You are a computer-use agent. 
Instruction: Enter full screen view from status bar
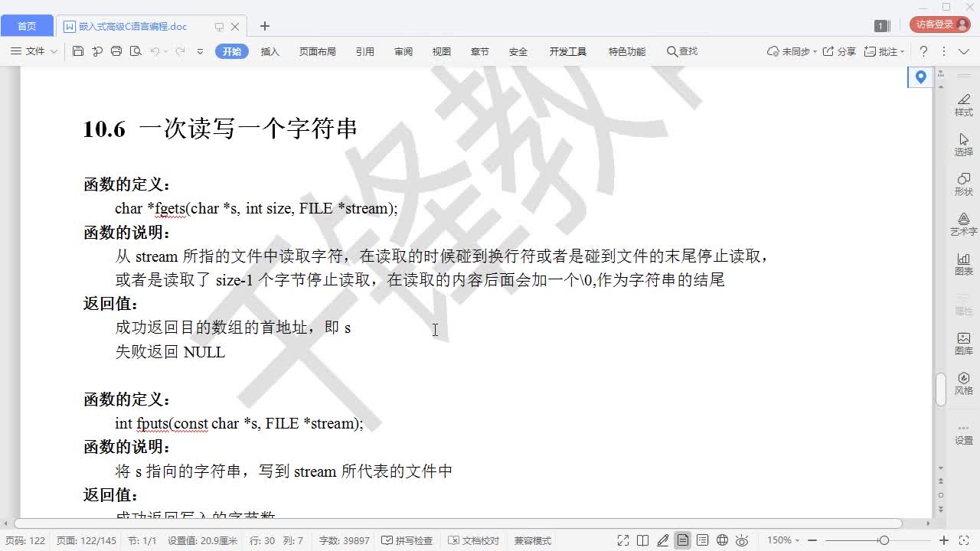tap(623, 540)
